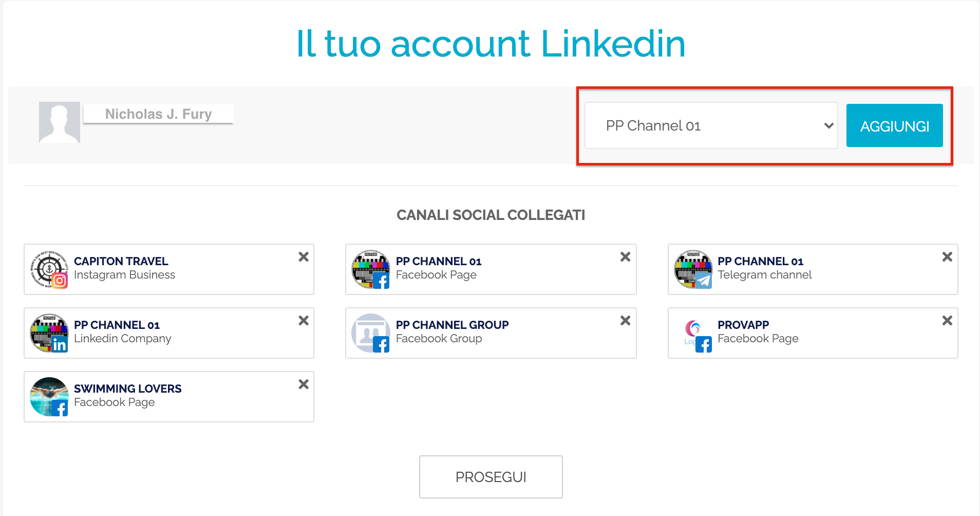The image size is (980, 516).
Task: Remove Provapp Facebook Page channel
Action: coord(947,321)
